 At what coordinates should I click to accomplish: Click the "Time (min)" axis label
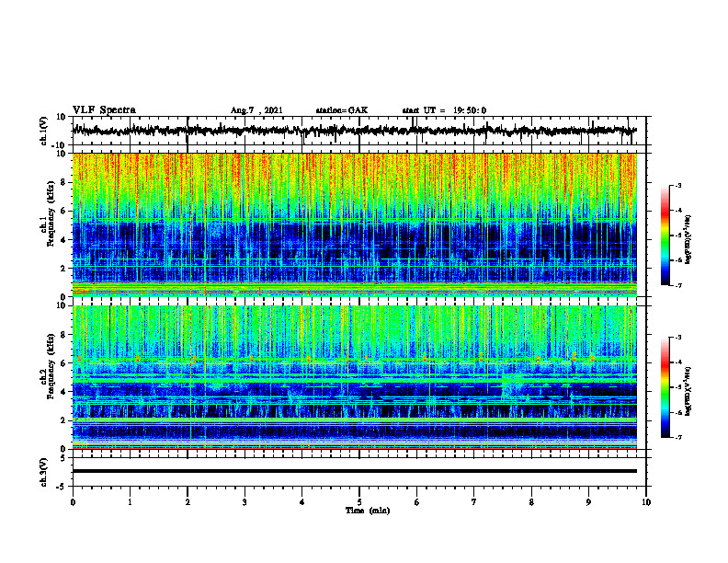tap(368, 511)
